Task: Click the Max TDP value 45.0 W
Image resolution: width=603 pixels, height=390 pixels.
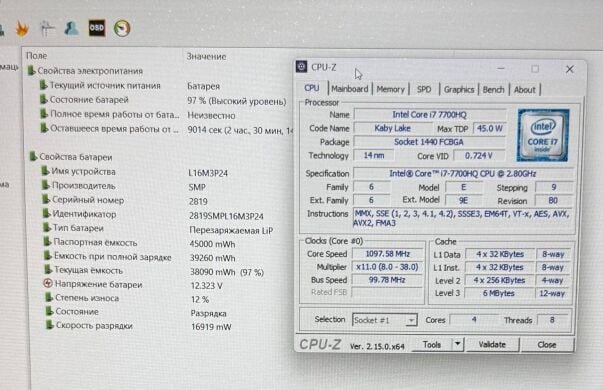Action: tap(489, 128)
